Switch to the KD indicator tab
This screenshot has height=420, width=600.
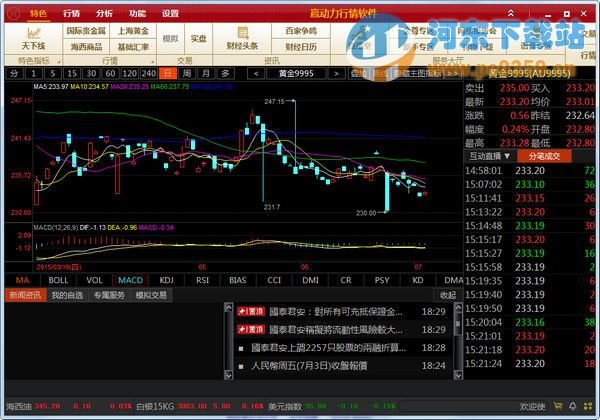[x=418, y=280]
